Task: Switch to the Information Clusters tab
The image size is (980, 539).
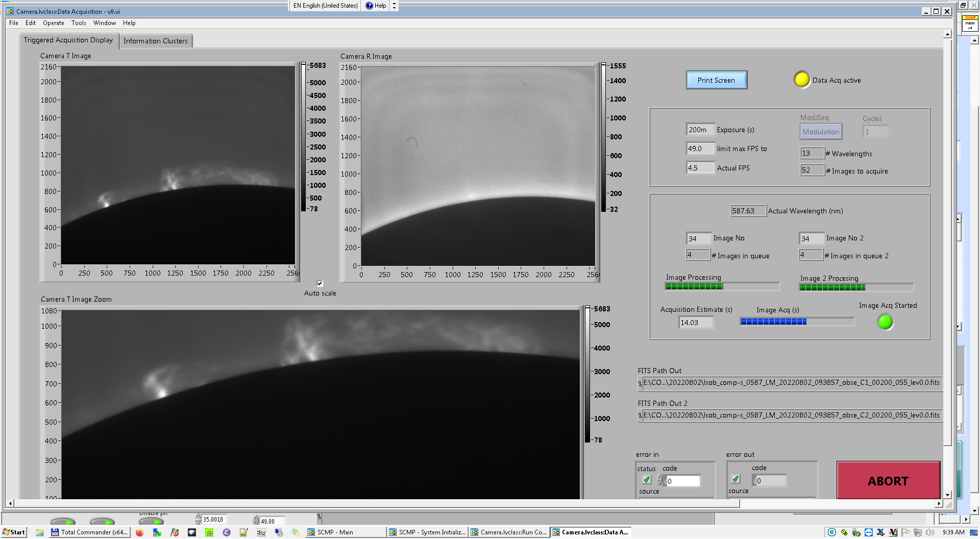Action: pos(155,41)
